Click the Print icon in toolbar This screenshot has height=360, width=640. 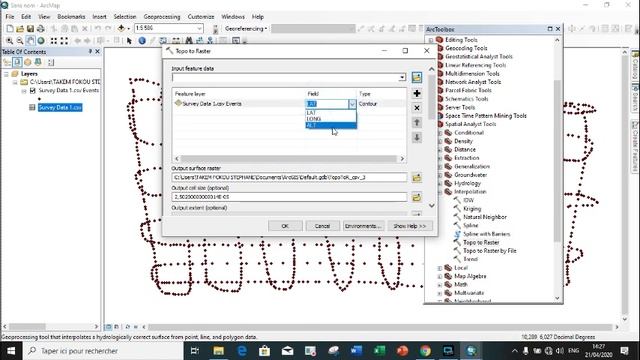point(40,29)
